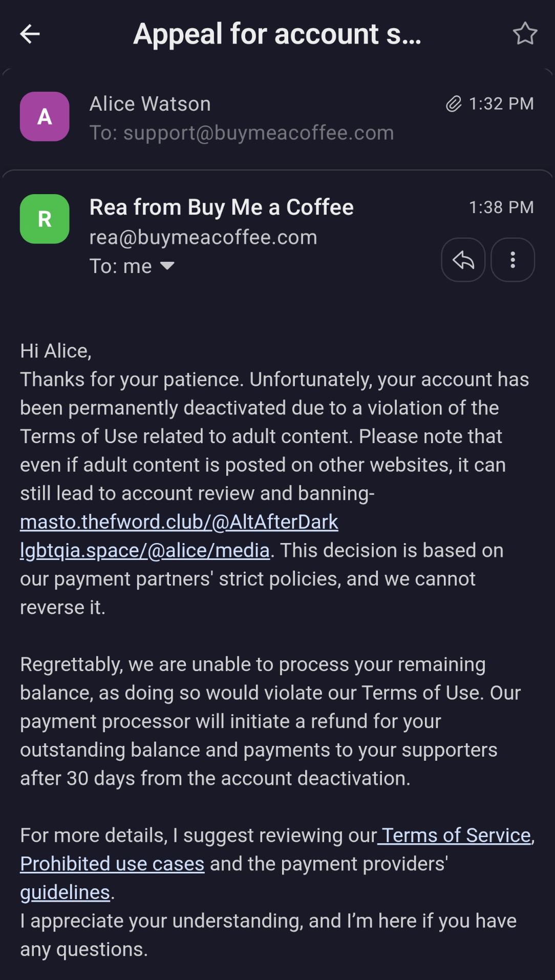The image size is (555, 980).
Task: Tap Rea's green R avatar
Action: point(45,219)
